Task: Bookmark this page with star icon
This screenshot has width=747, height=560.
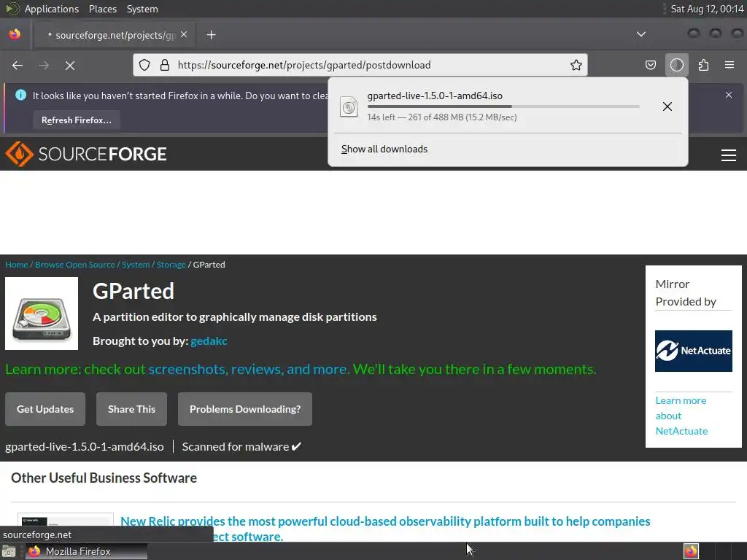Action: 576,65
